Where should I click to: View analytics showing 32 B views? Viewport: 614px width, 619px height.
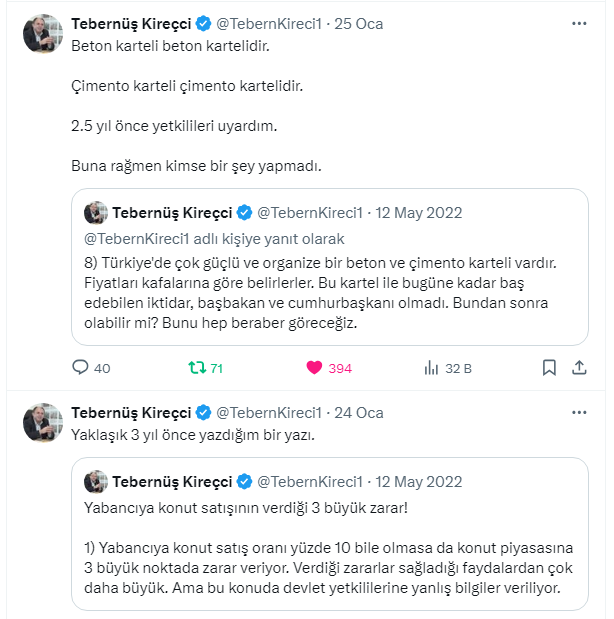point(432,368)
